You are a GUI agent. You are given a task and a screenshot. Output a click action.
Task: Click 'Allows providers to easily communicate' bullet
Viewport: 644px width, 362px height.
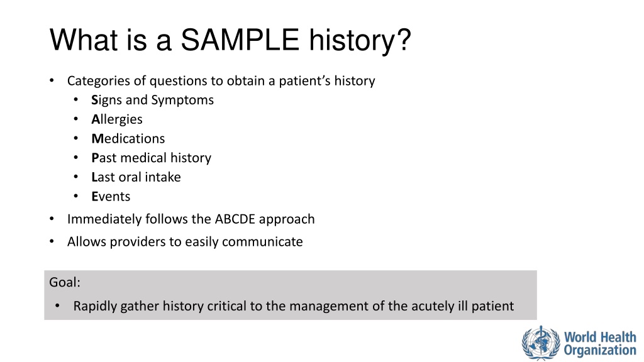point(185,242)
